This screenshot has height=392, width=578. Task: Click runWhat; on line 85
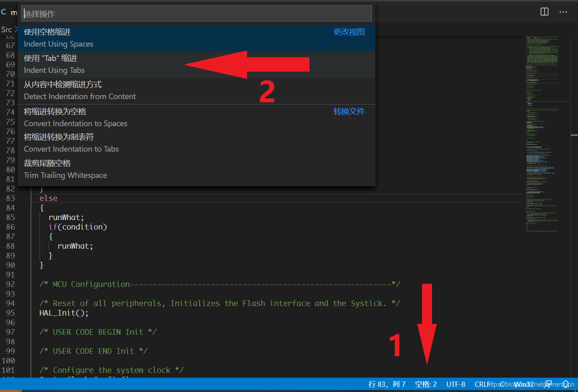[66, 217]
